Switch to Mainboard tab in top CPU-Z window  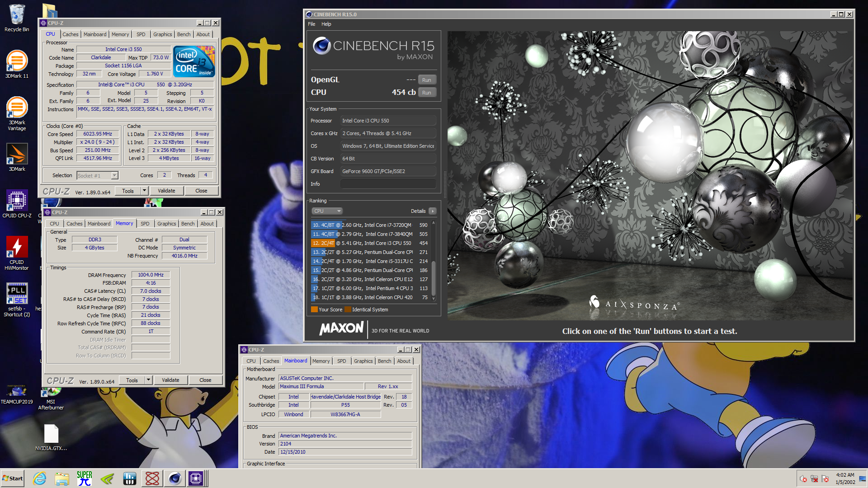tap(95, 34)
